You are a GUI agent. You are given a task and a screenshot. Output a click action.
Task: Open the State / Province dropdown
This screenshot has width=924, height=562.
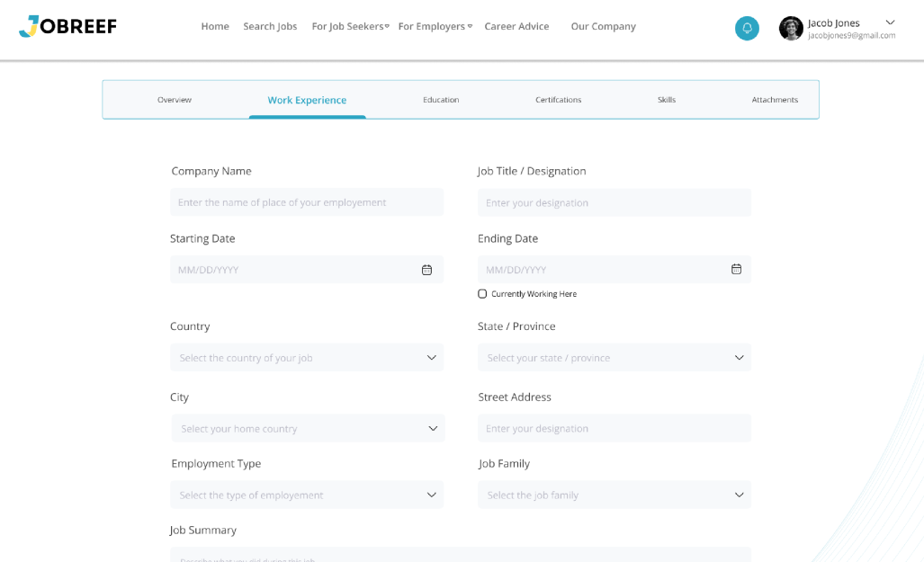pos(614,358)
